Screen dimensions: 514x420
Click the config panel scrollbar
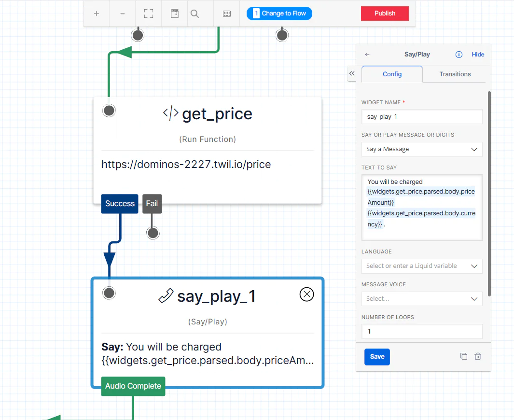pyautogui.click(x=489, y=194)
